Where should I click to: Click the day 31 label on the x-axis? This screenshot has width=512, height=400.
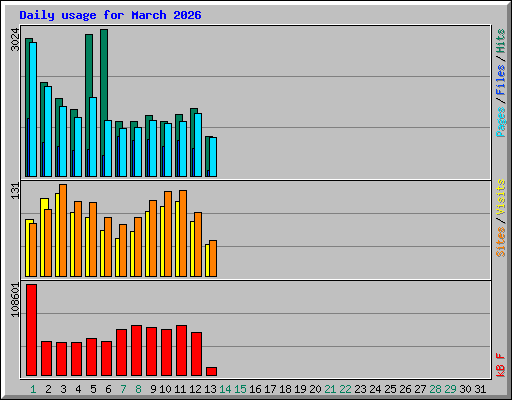point(480,389)
